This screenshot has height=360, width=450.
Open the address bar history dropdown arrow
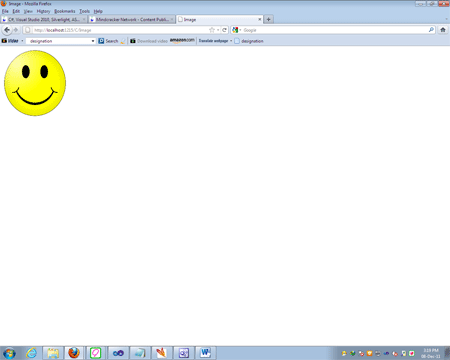(218, 30)
